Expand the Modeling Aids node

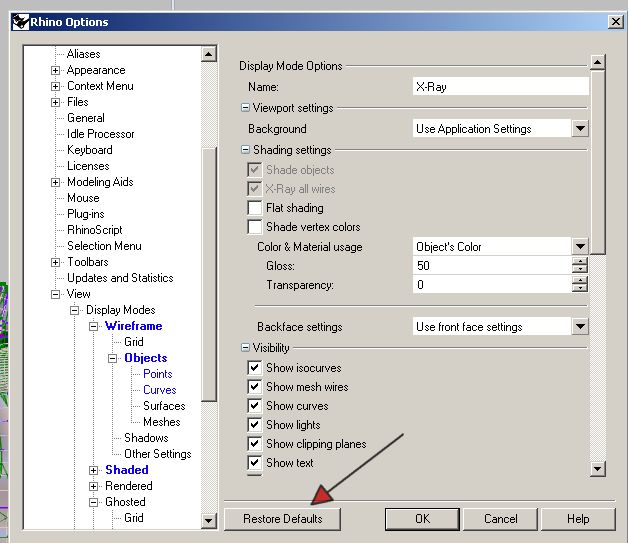click(x=55, y=183)
